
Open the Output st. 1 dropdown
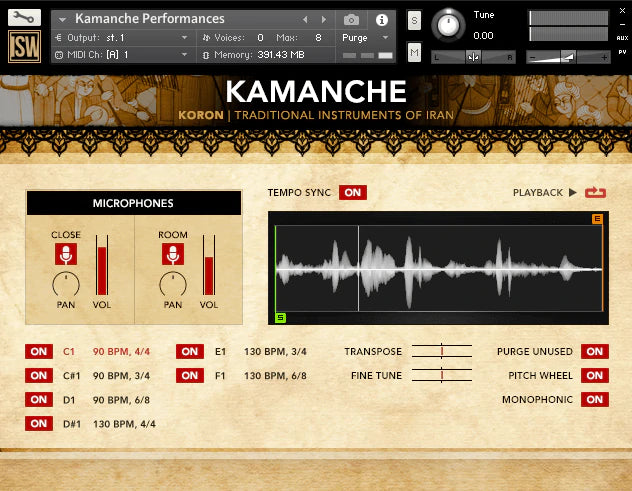pyautogui.click(x=184, y=37)
